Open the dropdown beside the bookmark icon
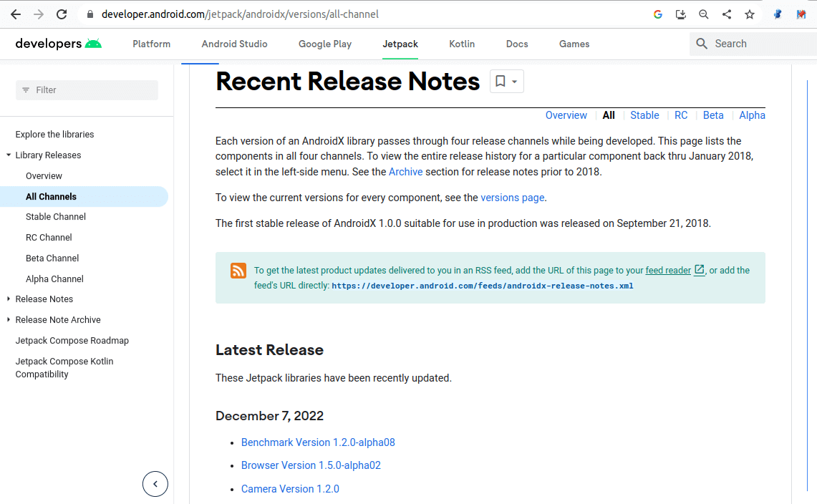The height and width of the screenshot is (504, 817). click(513, 81)
